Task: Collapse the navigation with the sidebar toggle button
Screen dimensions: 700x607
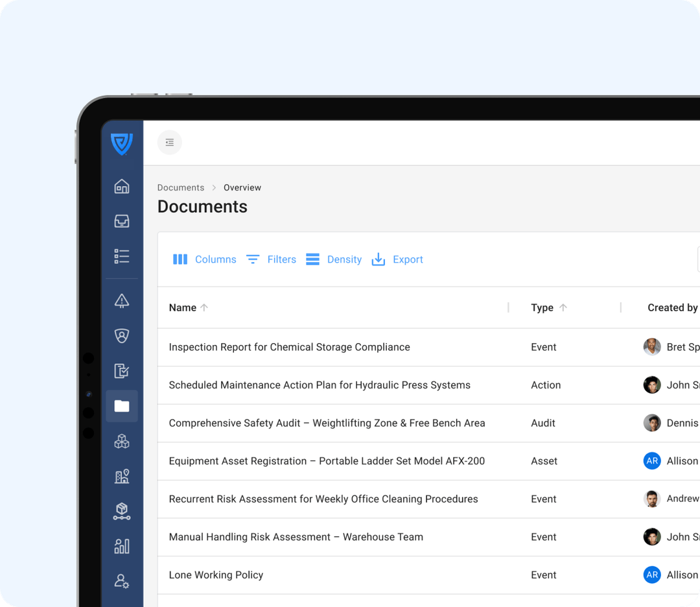Action: point(169,142)
